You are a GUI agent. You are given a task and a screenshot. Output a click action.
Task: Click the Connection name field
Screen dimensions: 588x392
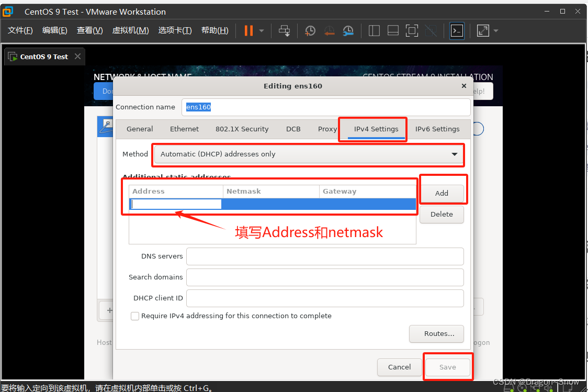[x=326, y=107]
